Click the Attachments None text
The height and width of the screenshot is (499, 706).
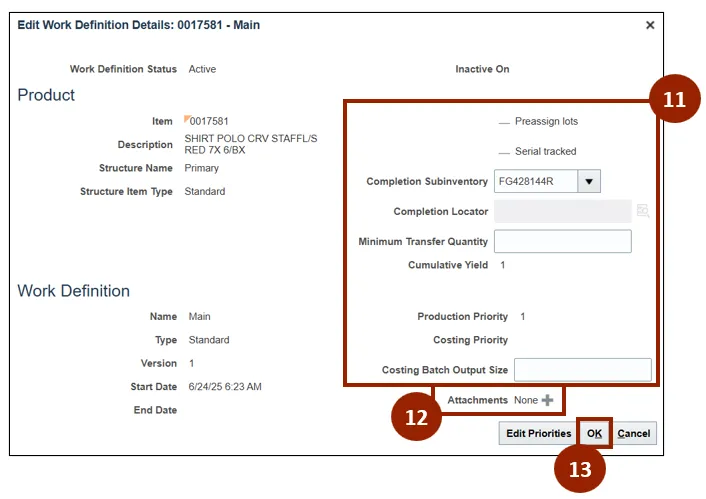[x=525, y=400]
